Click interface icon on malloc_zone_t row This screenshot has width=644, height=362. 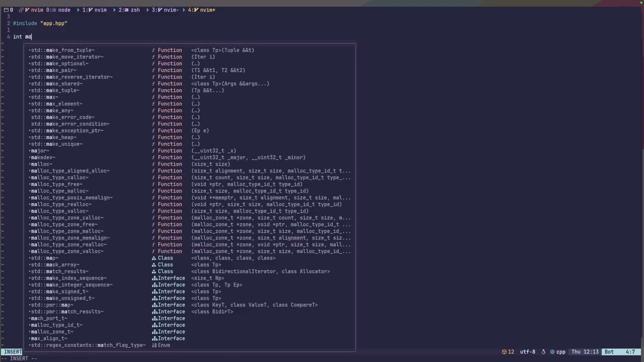(154, 332)
